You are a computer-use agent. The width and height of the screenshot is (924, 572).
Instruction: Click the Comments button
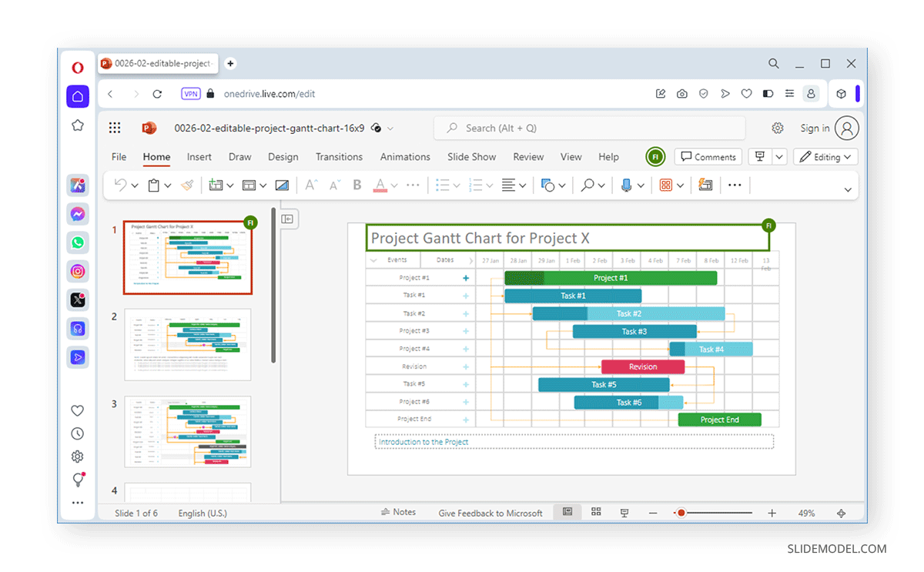click(x=708, y=157)
